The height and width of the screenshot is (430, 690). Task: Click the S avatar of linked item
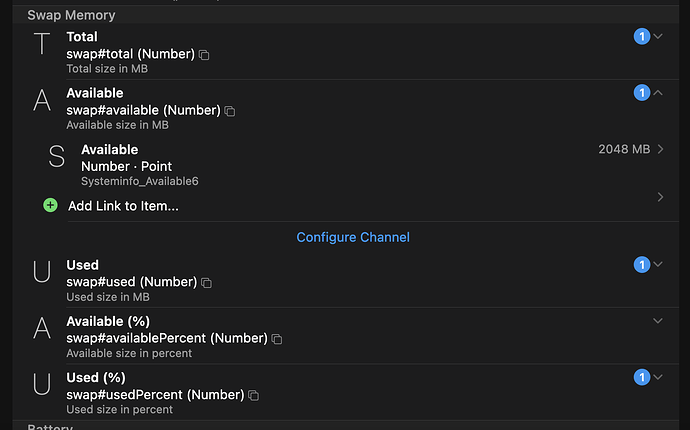tap(57, 157)
